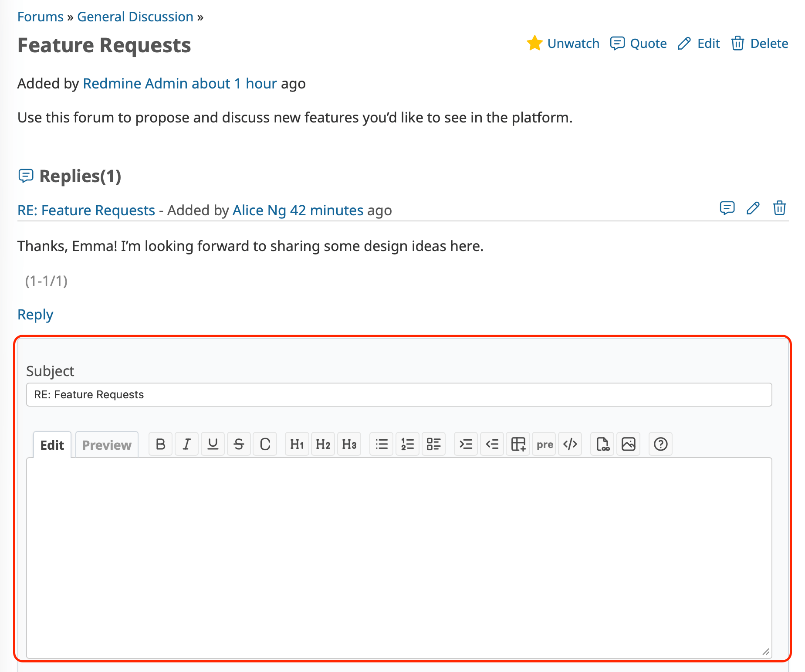
Task: Create a numbered list
Action: pos(407,444)
